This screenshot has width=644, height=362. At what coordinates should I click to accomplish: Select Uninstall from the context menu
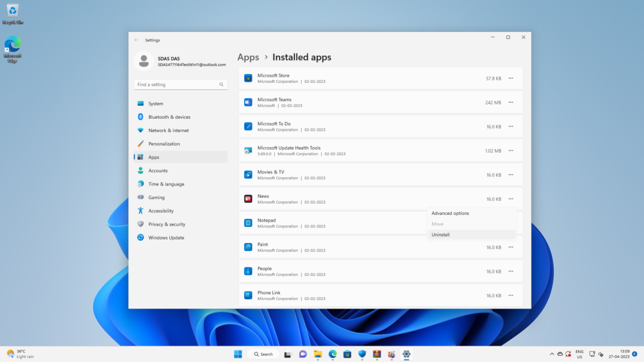[x=471, y=234]
